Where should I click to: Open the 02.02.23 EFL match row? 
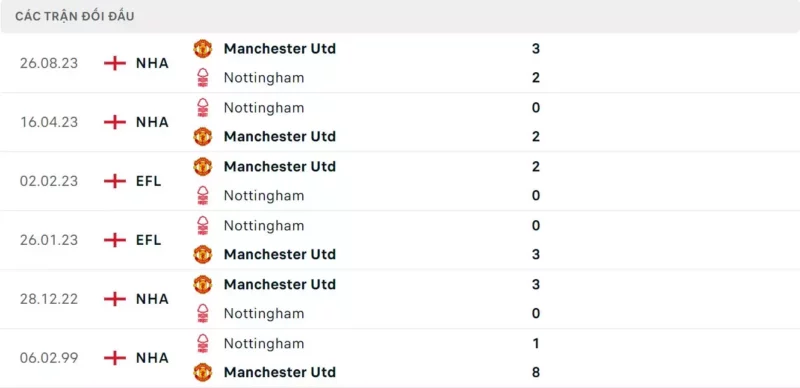(400, 181)
